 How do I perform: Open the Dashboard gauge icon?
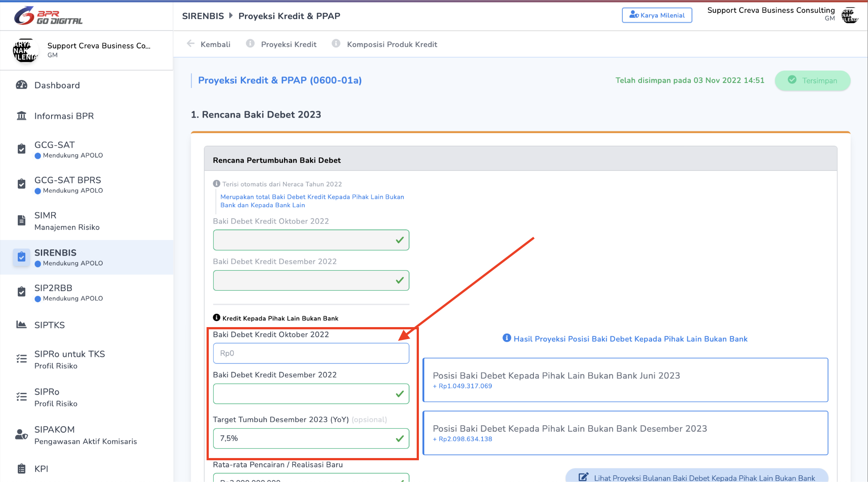click(x=21, y=85)
